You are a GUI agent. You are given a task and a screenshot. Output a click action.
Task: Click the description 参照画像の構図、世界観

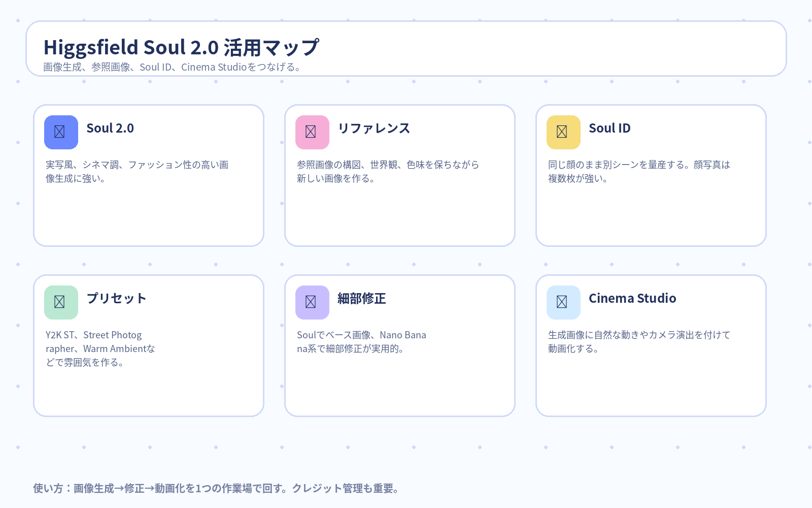(x=388, y=171)
